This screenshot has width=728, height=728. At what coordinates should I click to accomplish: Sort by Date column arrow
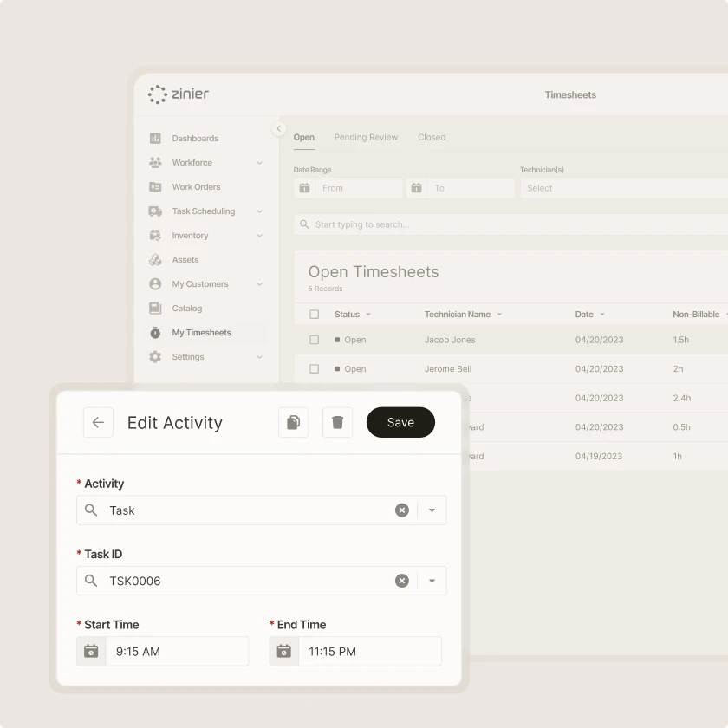(x=602, y=315)
